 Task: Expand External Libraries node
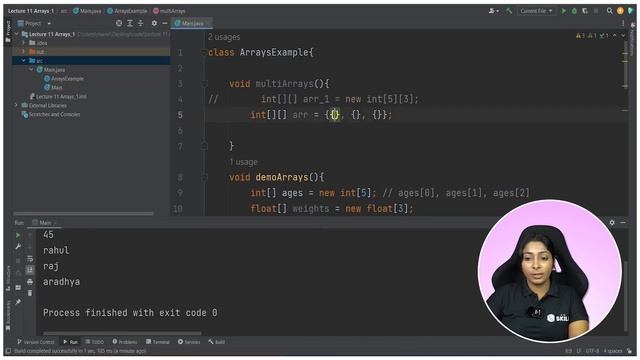[16, 105]
